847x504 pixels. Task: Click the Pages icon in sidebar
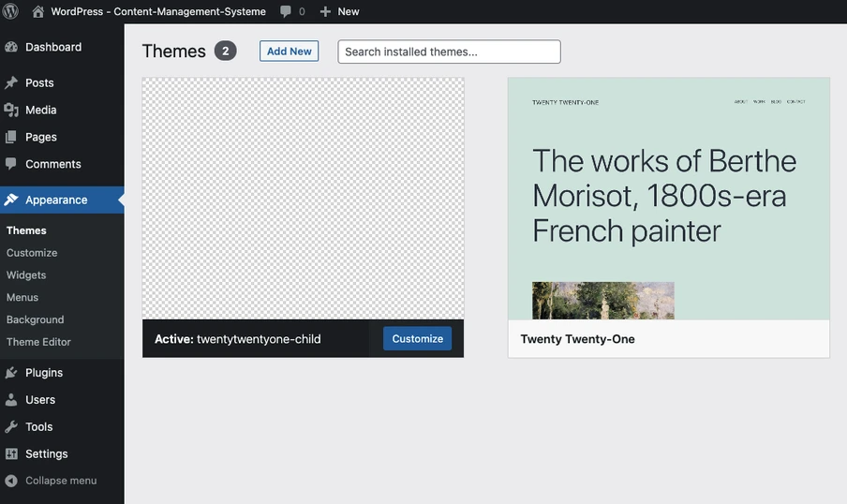click(11, 137)
